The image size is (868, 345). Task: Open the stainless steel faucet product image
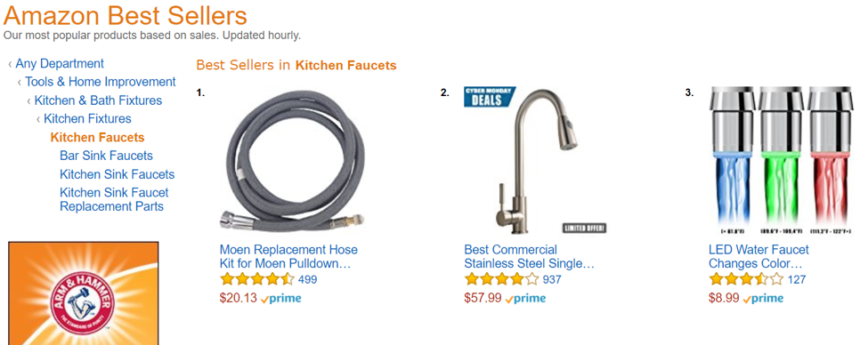[x=536, y=160]
